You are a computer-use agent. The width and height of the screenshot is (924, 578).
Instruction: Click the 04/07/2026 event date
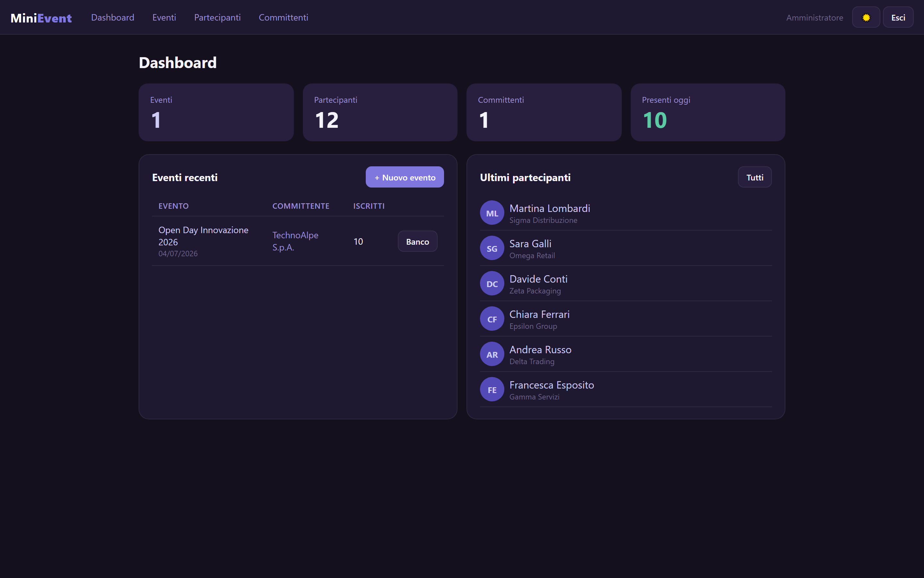[178, 254]
